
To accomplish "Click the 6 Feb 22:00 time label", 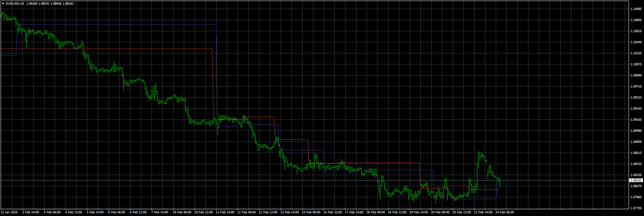I will point(138,212).
